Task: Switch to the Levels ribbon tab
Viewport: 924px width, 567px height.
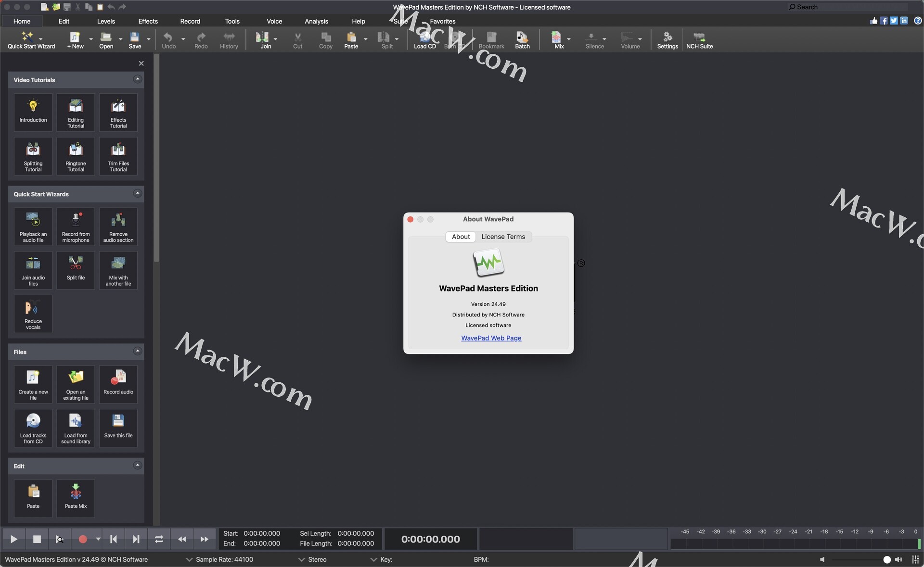Action: pos(106,21)
